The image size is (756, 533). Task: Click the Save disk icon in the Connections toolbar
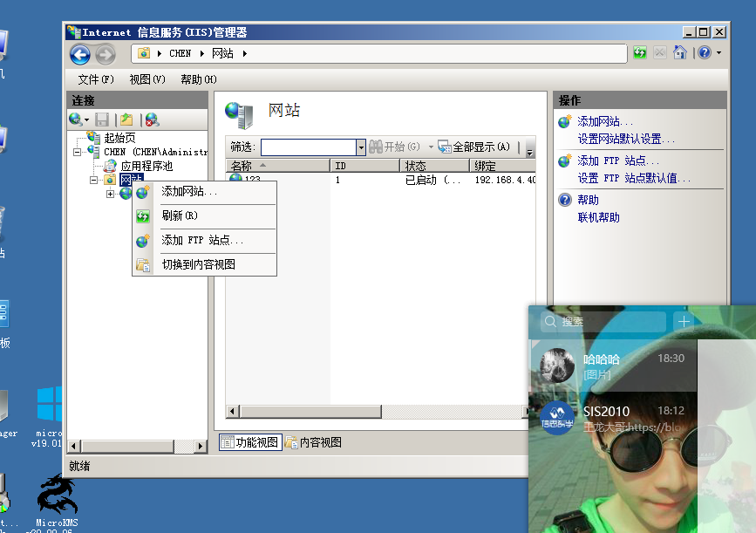pos(102,120)
